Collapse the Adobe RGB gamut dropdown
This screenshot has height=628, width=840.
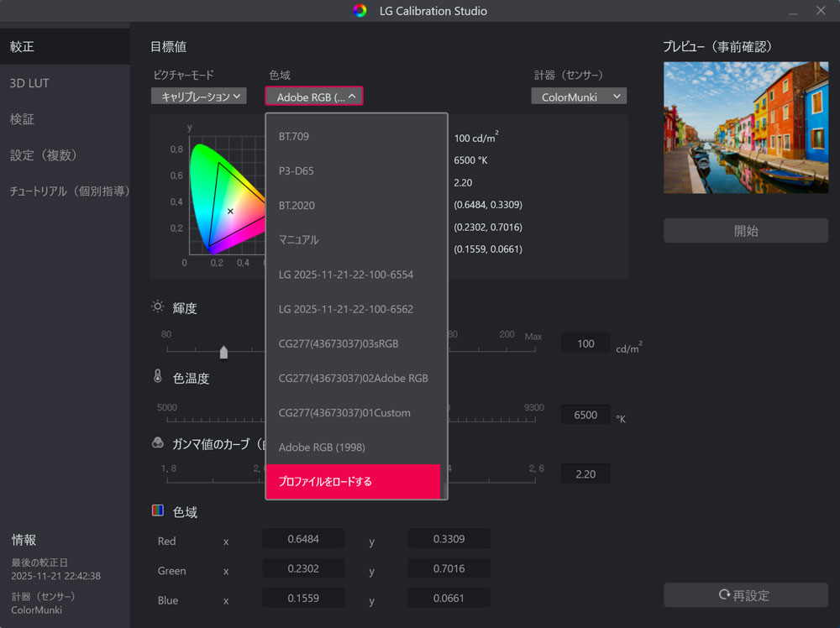(314, 97)
